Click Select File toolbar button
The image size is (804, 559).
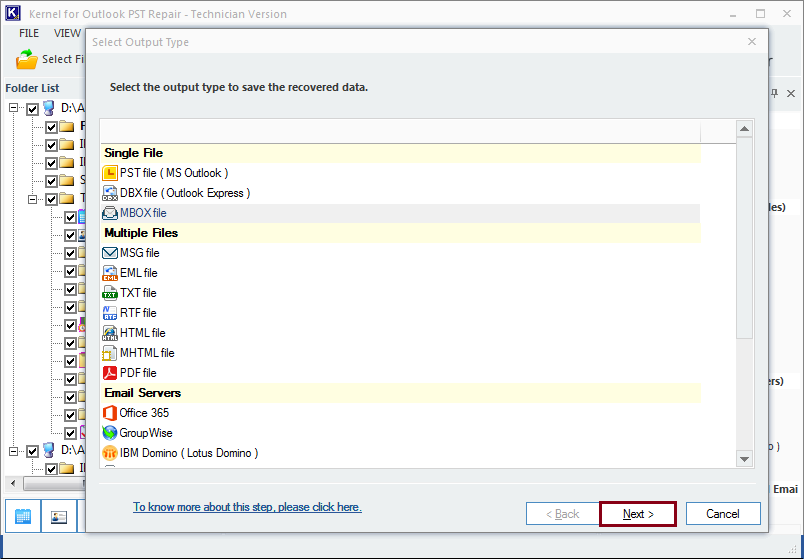(50, 59)
